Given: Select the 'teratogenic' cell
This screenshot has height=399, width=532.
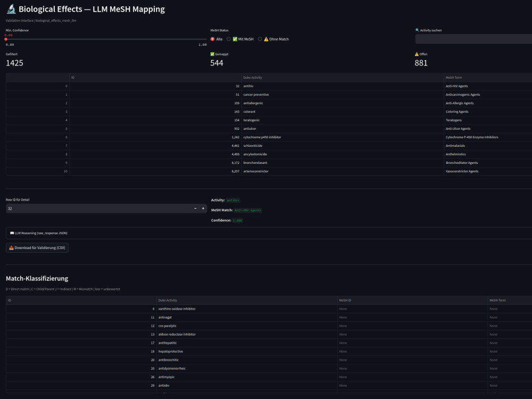Looking at the screenshot, I should tap(343, 120).
